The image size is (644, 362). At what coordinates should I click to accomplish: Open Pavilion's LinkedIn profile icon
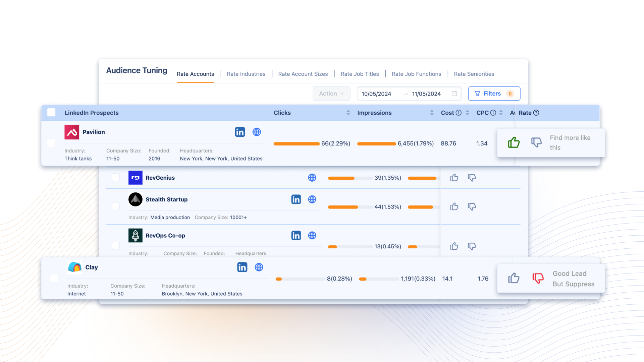pyautogui.click(x=240, y=132)
